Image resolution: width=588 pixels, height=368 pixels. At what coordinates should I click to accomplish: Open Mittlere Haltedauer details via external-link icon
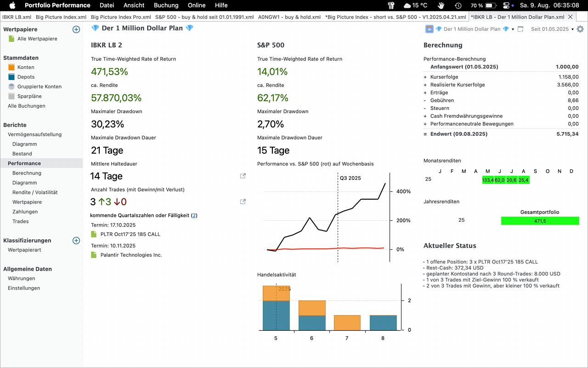[243, 176]
